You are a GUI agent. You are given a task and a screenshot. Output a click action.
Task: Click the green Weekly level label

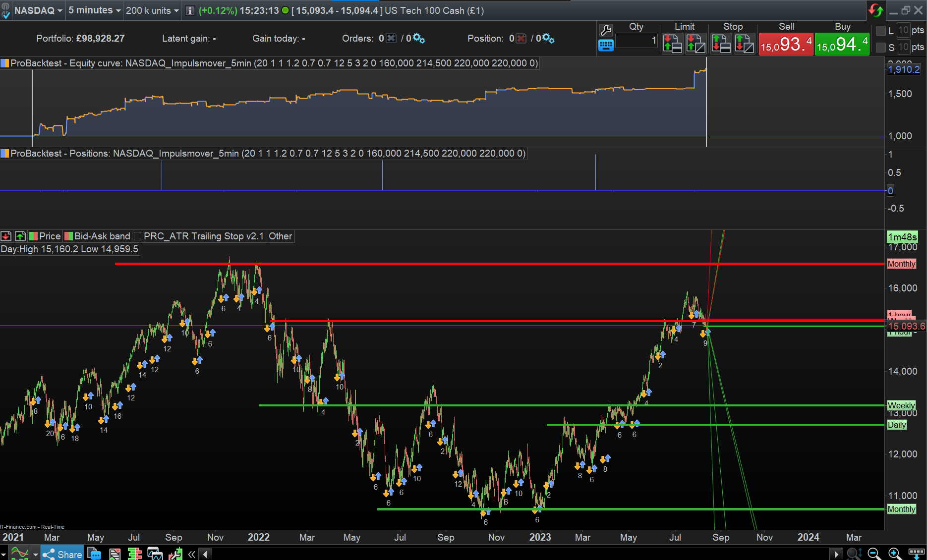coord(901,405)
